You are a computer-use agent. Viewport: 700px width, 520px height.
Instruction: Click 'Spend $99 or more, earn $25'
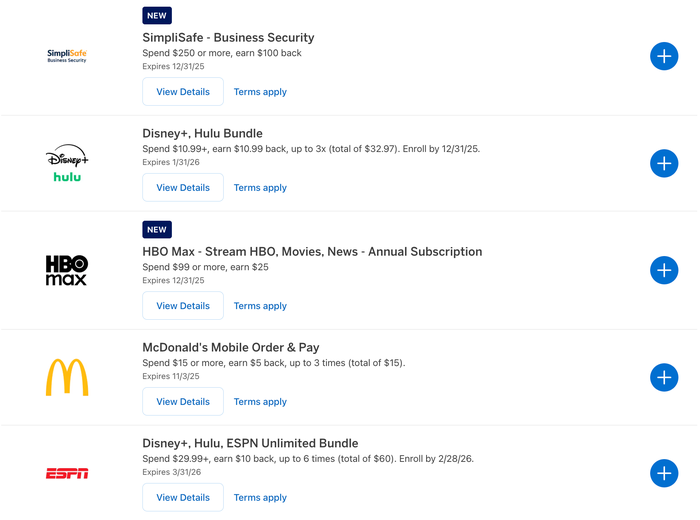(x=205, y=267)
